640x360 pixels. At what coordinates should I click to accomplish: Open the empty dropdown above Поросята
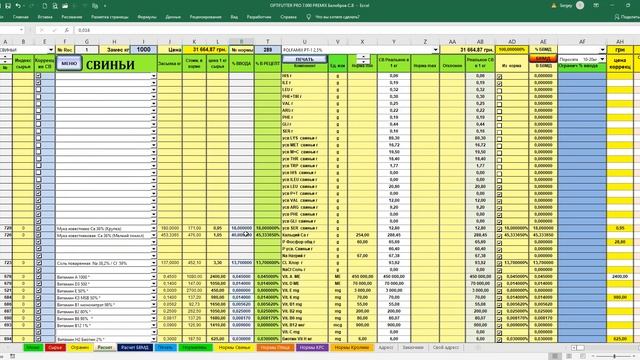pyautogui.click(x=602, y=50)
